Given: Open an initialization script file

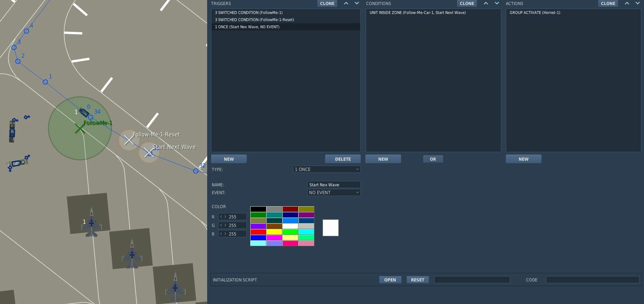Looking at the screenshot, I should coord(390,280).
